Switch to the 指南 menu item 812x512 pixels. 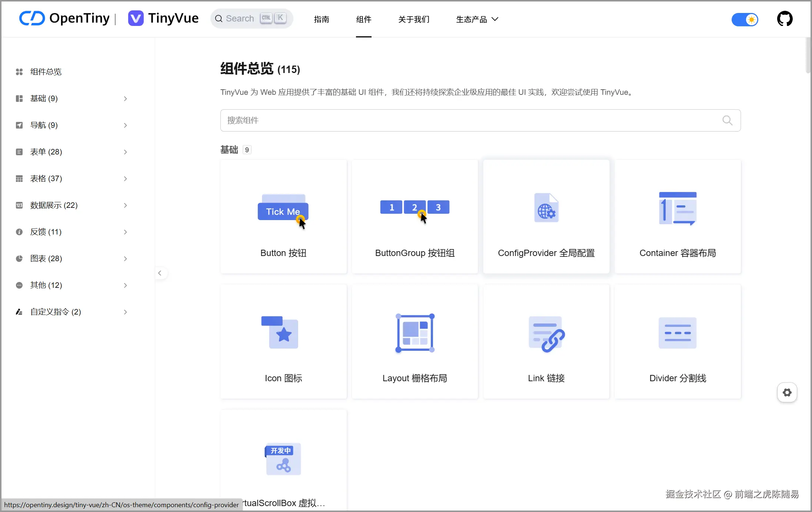coord(322,19)
